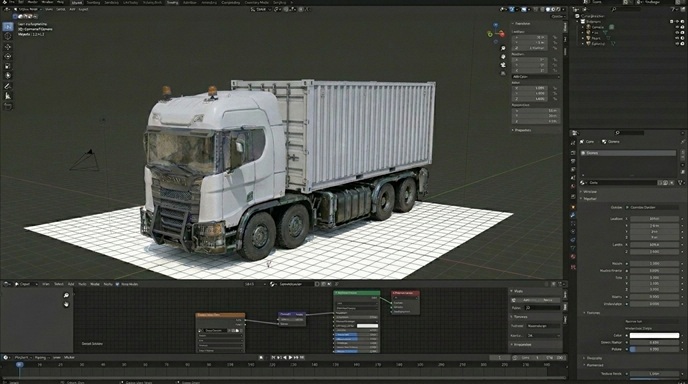
Task: Click node editor pan hand icon
Action: click(x=66, y=304)
